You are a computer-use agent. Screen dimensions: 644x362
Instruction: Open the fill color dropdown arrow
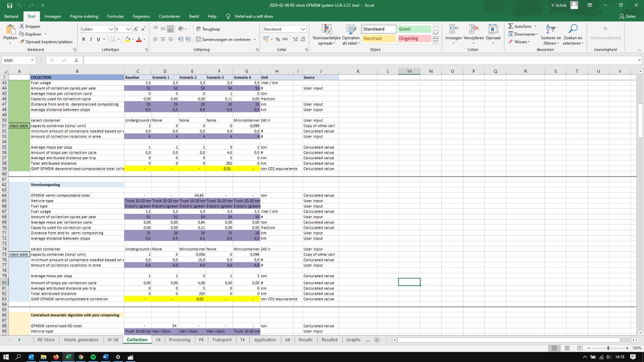click(x=133, y=39)
